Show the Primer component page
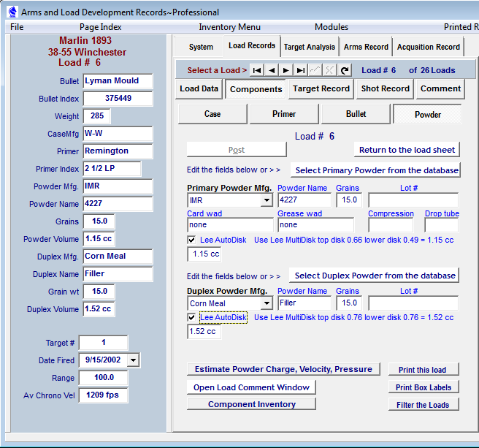Image resolution: width=479 pixels, height=448 pixels. [284, 114]
